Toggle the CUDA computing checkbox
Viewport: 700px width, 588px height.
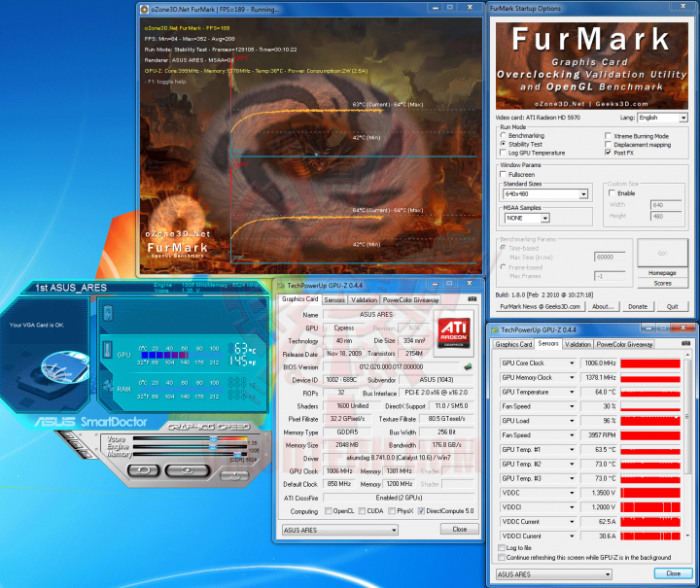(362, 511)
